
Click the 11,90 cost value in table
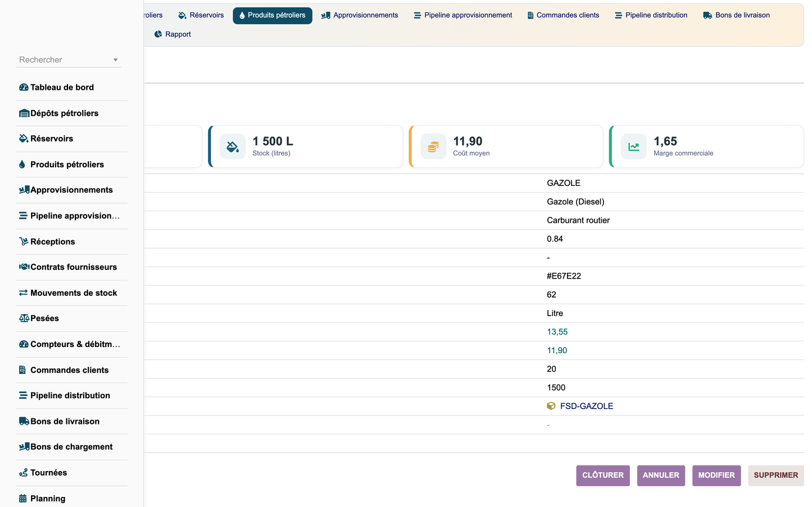point(557,350)
